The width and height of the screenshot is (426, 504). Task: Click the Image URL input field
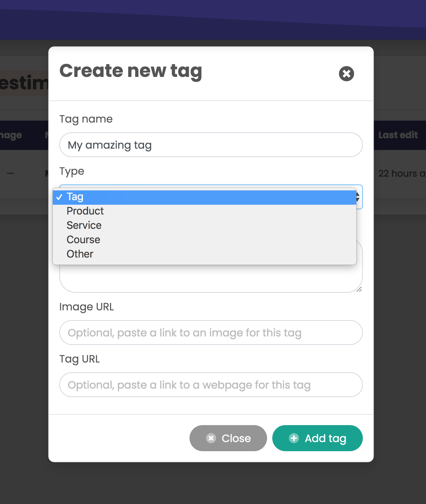click(211, 333)
